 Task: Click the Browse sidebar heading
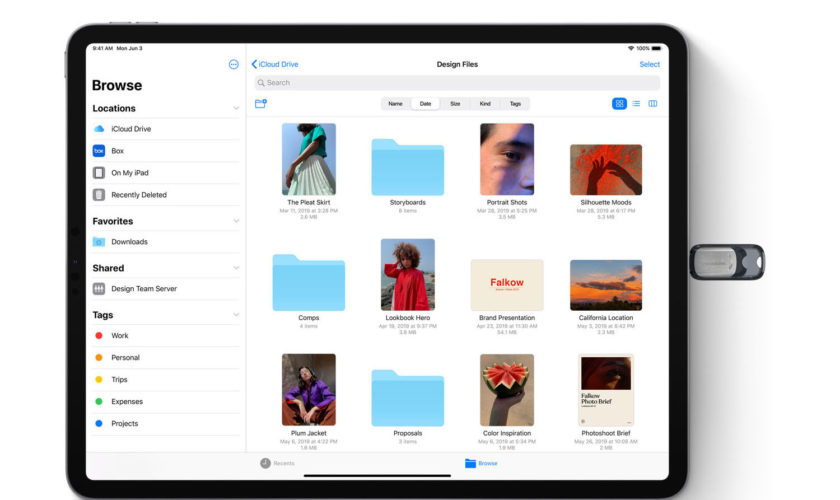[117, 86]
